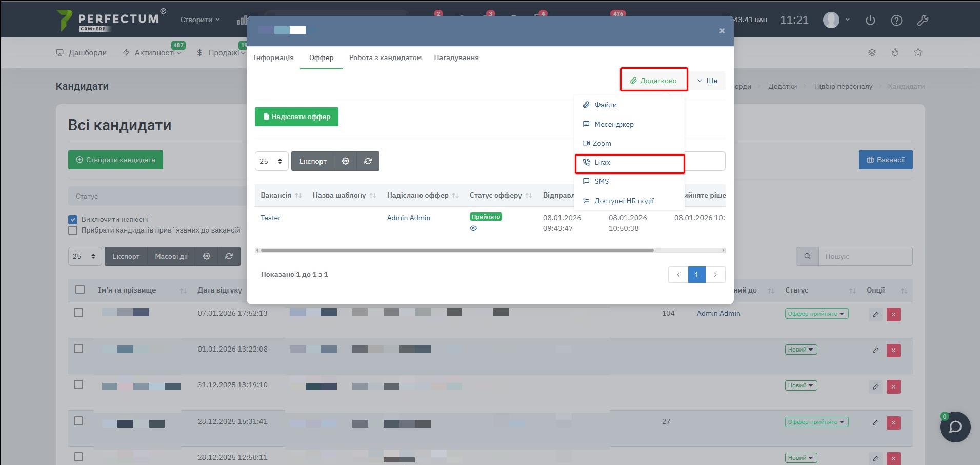
Task: Check the select-all candidates header checkbox
Action: coord(80,289)
